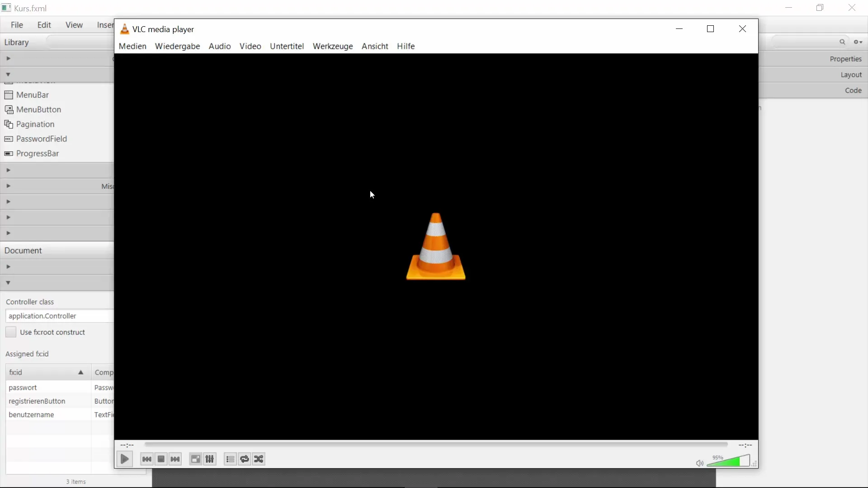Click the ProgressBar component icon

pos(9,153)
